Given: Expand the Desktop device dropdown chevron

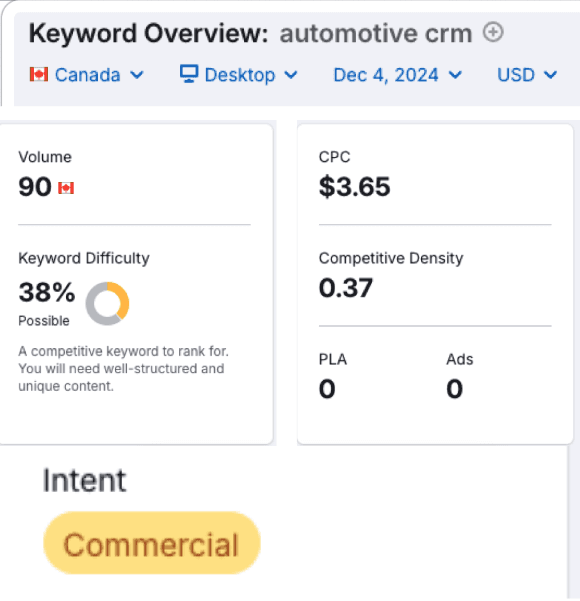Looking at the screenshot, I should click(291, 75).
